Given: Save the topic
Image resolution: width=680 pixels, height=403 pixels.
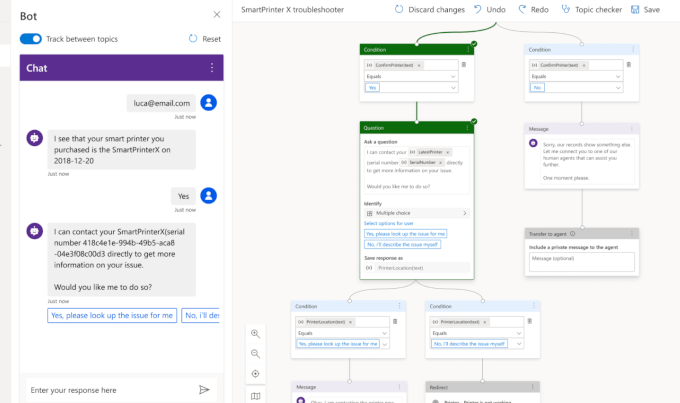Looking at the screenshot, I should [645, 10].
